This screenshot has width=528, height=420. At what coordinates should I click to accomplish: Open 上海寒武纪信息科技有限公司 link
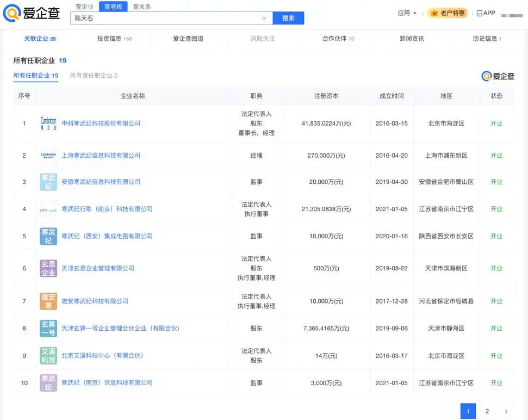101,156
